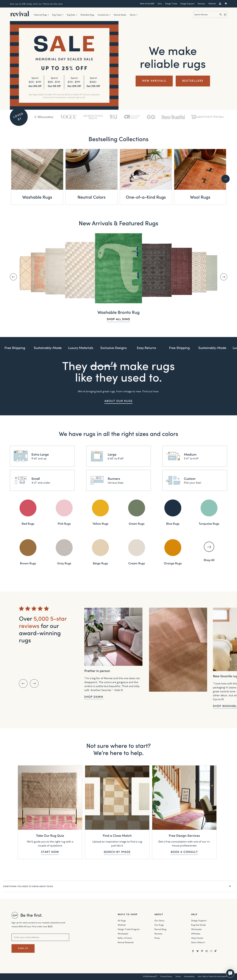Go to Revival Steals menu item

click(x=120, y=15)
